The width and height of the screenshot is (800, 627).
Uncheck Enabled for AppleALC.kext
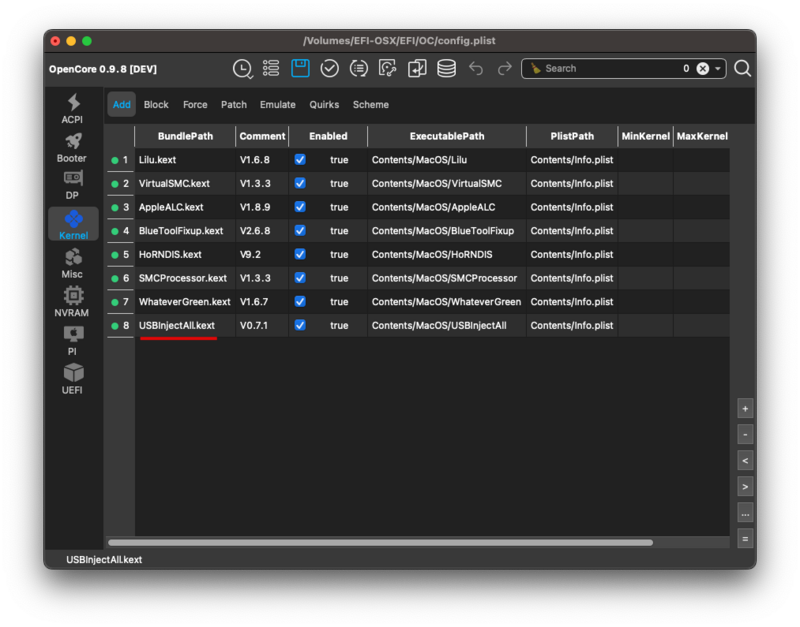coord(300,207)
